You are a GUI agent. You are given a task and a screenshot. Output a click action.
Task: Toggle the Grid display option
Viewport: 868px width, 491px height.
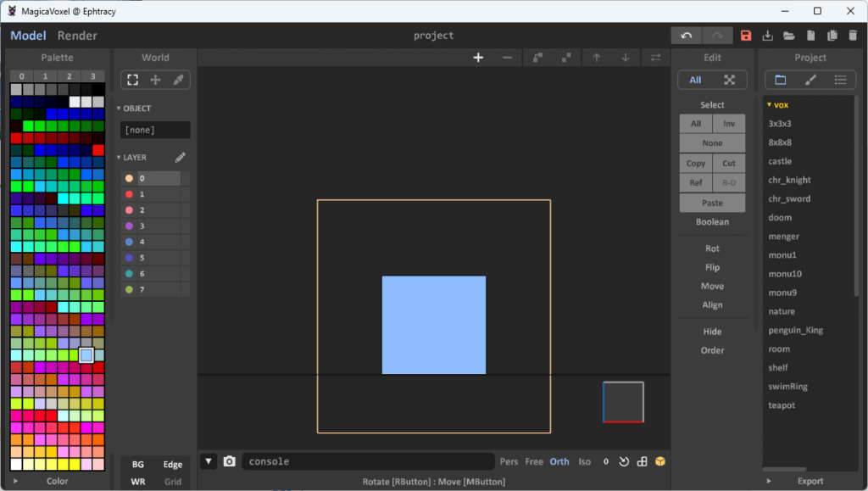pos(173,482)
